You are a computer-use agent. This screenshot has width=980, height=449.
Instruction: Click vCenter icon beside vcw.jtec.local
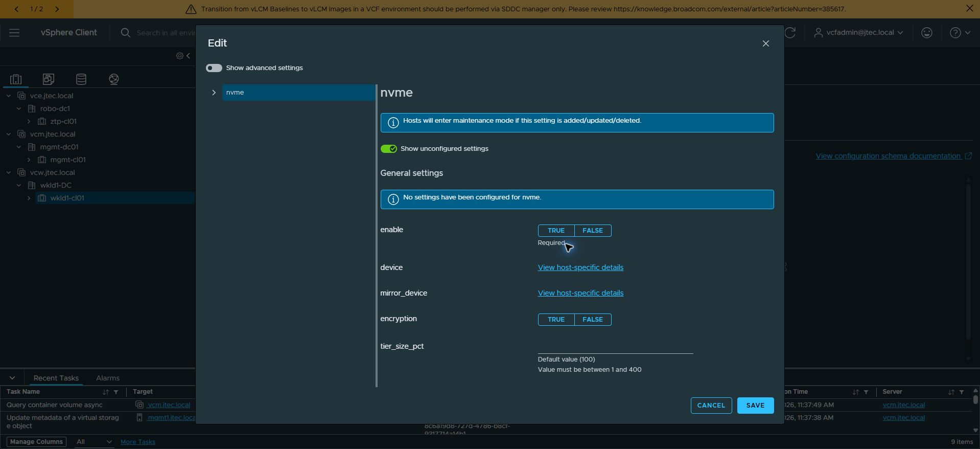[21, 172]
